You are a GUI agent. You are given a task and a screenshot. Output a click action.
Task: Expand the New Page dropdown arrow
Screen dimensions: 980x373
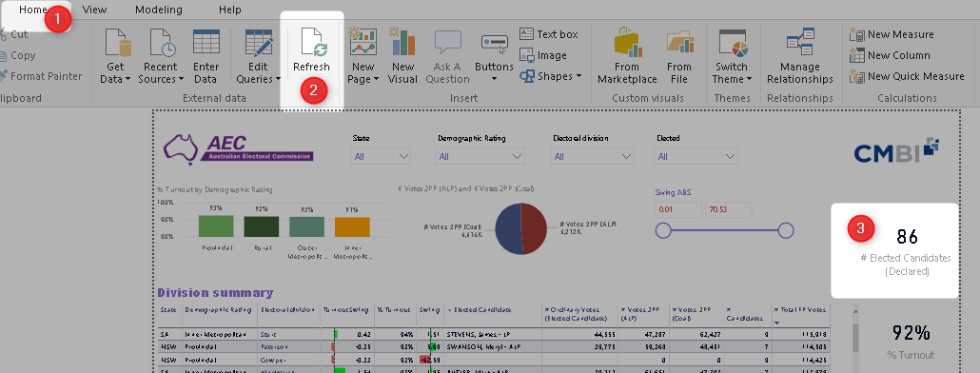[376, 79]
